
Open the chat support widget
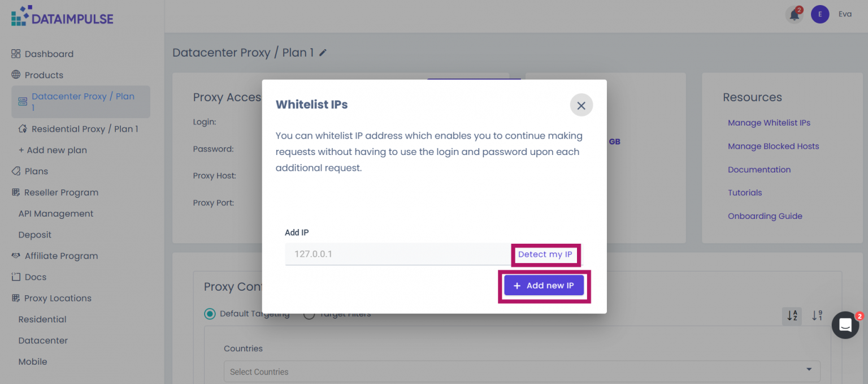pos(845,325)
